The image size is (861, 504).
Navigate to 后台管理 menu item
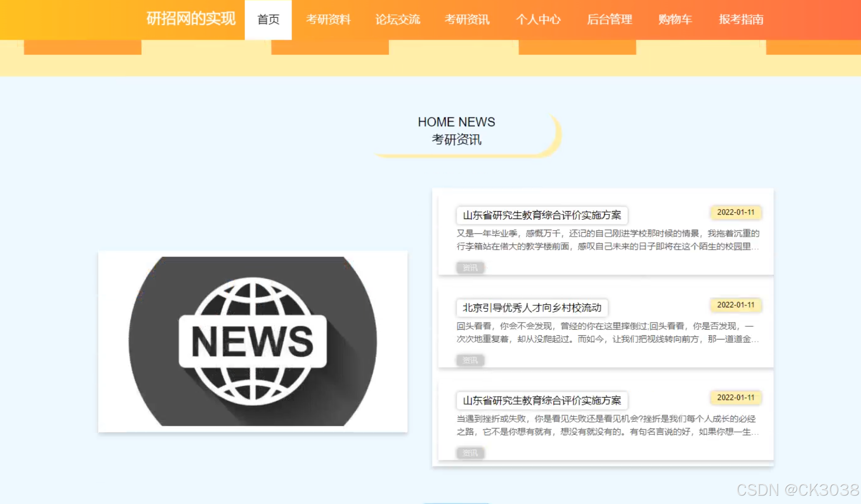pyautogui.click(x=609, y=19)
